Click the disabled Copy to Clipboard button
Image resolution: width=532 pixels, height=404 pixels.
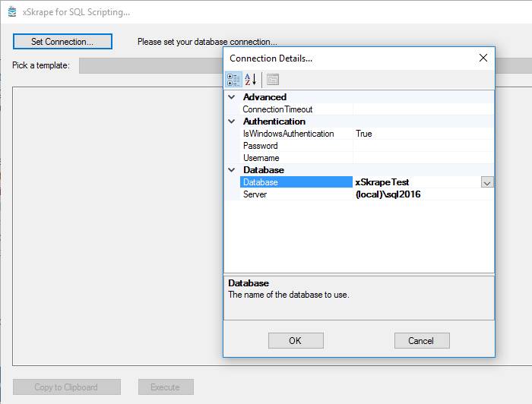67,387
